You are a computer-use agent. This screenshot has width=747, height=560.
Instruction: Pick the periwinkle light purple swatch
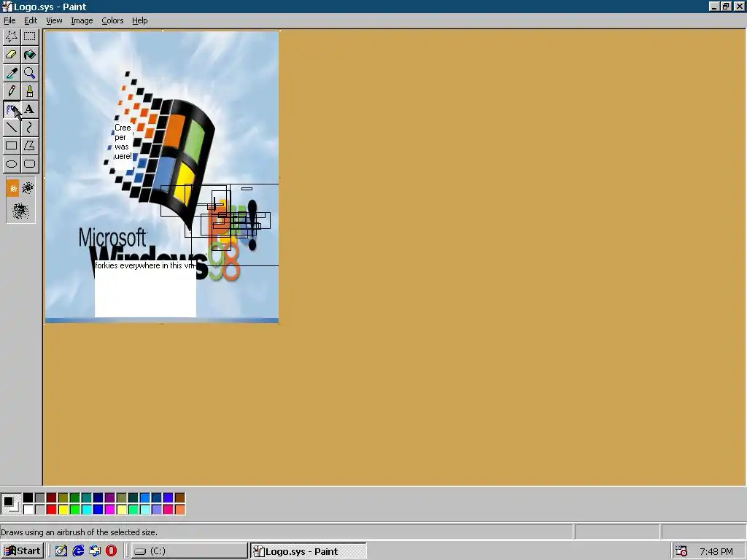point(157,510)
